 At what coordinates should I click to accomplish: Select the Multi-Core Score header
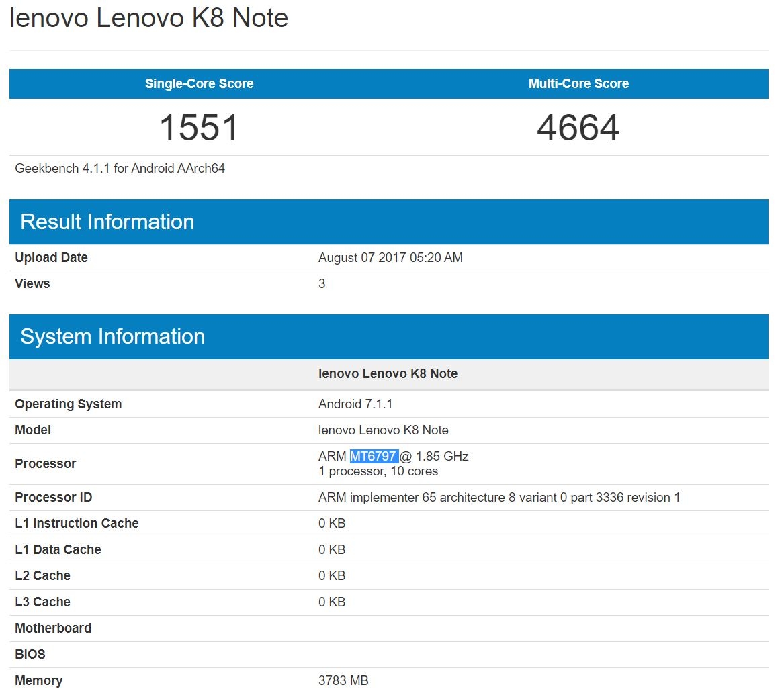click(x=578, y=83)
